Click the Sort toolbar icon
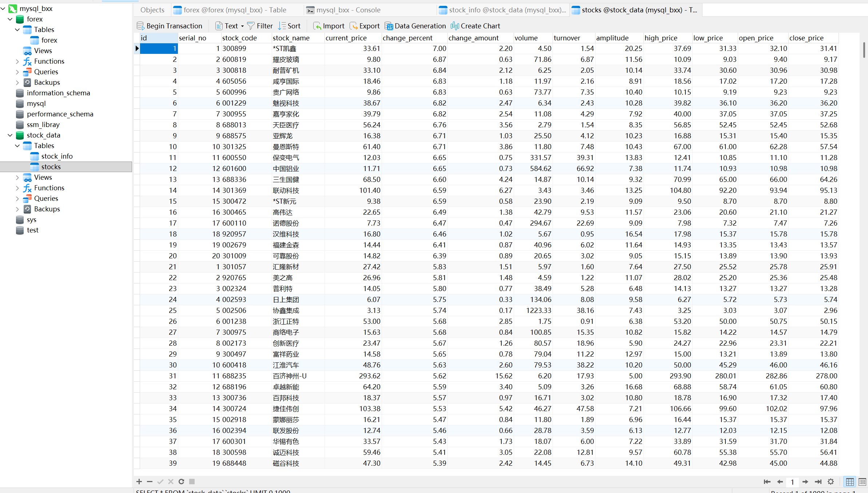This screenshot has height=493, width=868. [x=290, y=26]
